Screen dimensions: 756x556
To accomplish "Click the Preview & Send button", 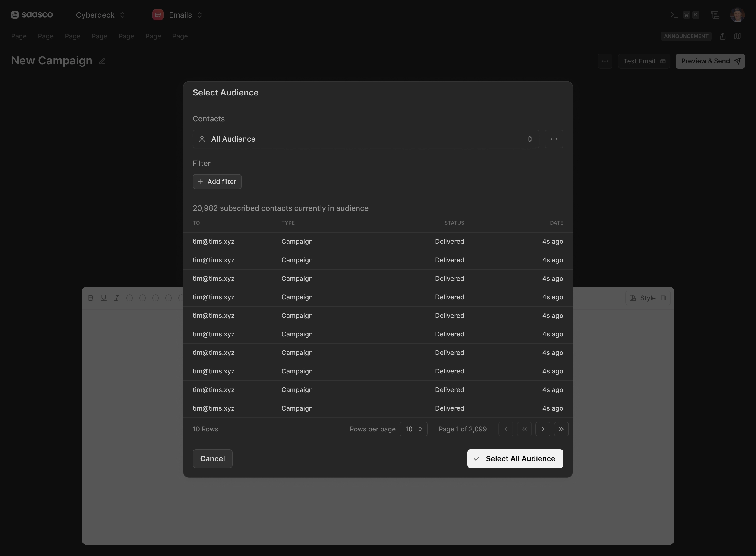I will (x=710, y=61).
